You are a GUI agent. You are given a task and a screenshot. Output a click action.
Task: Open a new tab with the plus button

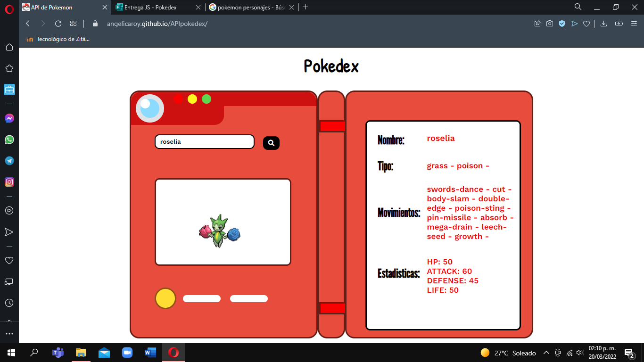tap(305, 7)
